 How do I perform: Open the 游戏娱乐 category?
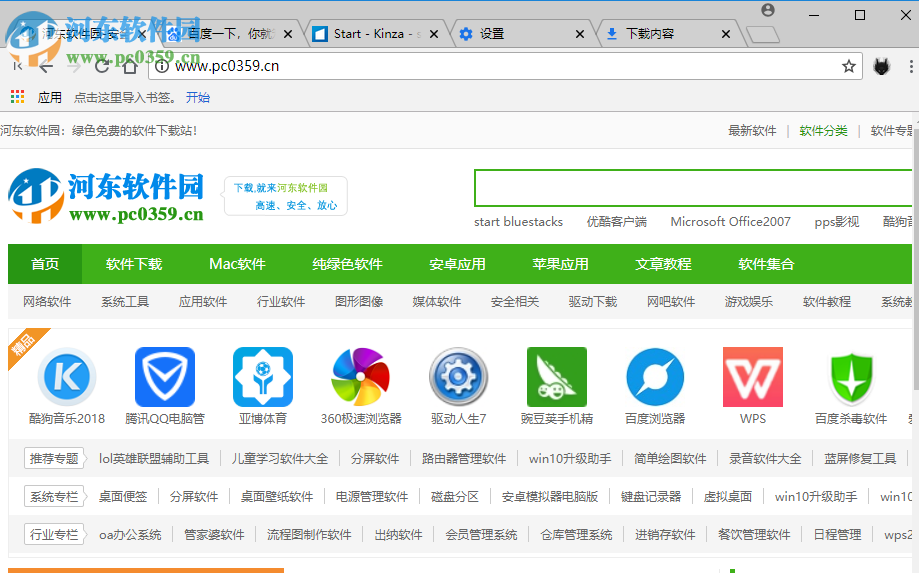[x=748, y=302]
